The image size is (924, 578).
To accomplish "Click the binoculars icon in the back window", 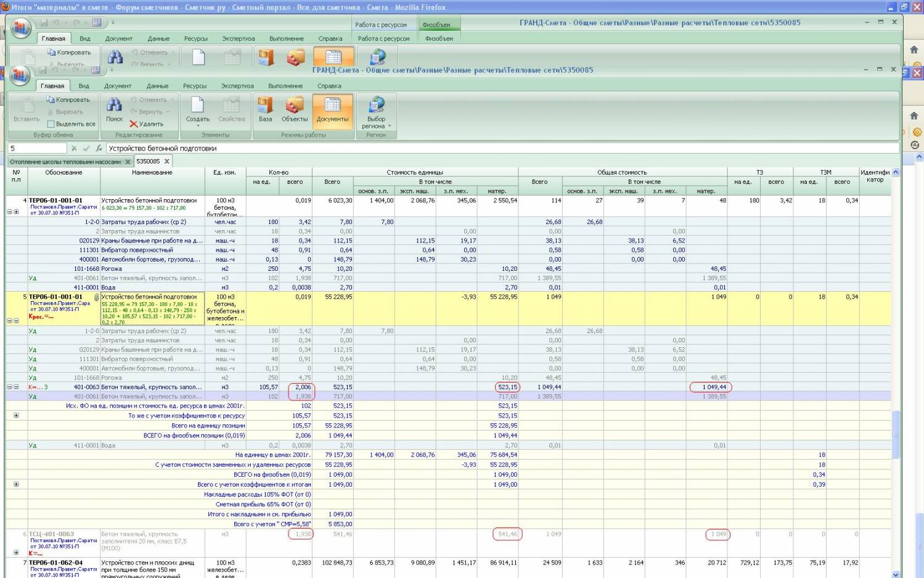I will pos(115,57).
